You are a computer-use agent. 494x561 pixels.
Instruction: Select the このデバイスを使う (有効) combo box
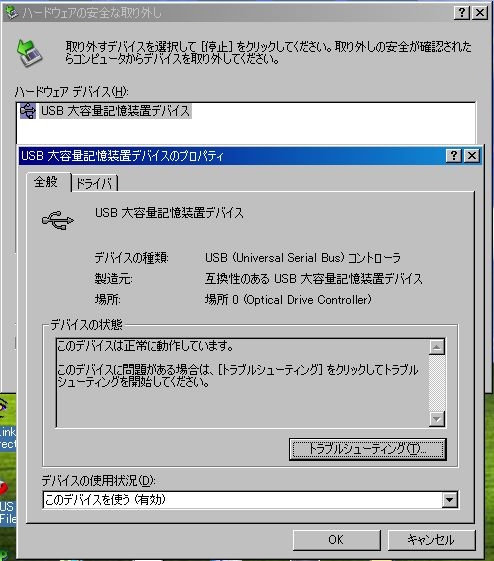[250, 500]
